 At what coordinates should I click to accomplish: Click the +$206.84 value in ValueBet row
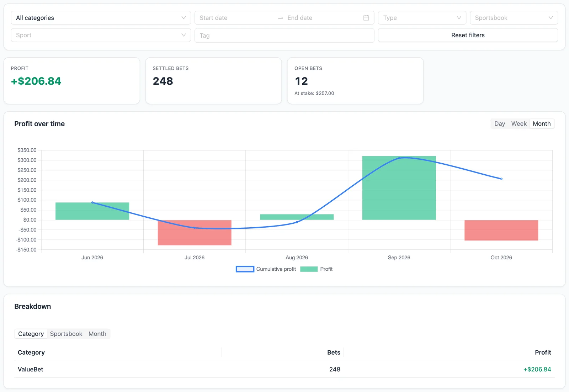(x=537, y=370)
